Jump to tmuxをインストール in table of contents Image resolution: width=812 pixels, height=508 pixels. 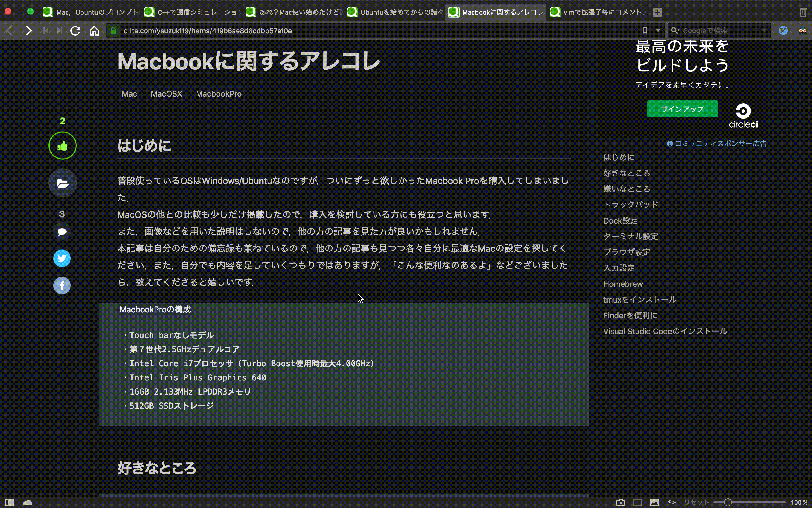[640, 300]
